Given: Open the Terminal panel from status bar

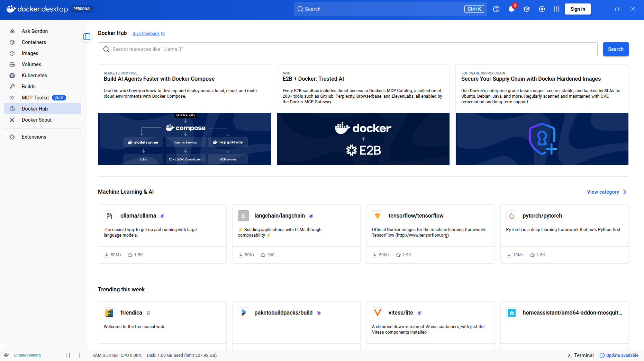Looking at the screenshot, I should click(x=580, y=355).
